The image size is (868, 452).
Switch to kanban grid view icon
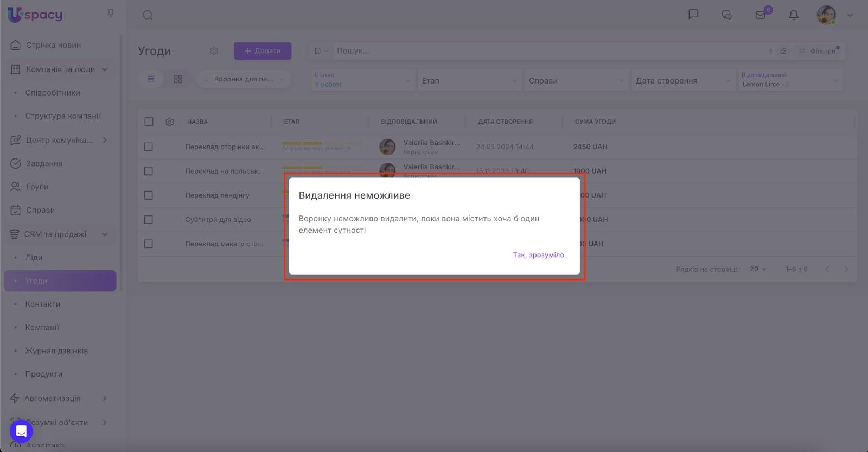pyautogui.click(x=178, y=79)
